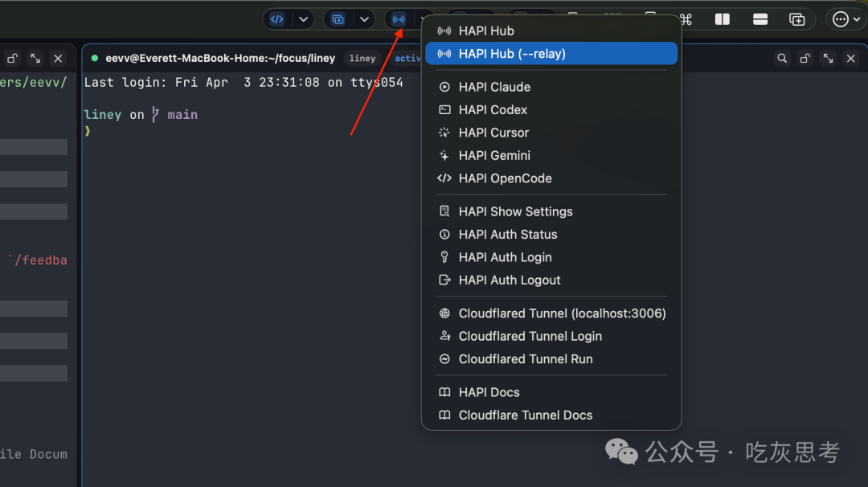Click the add new pane icon
Viewport: 868px width, 487px height.
(797, 19)
